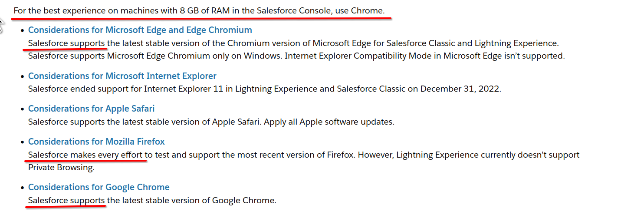Click the underlined 'Salesforce supports' under the Edge link

[66, 43]
